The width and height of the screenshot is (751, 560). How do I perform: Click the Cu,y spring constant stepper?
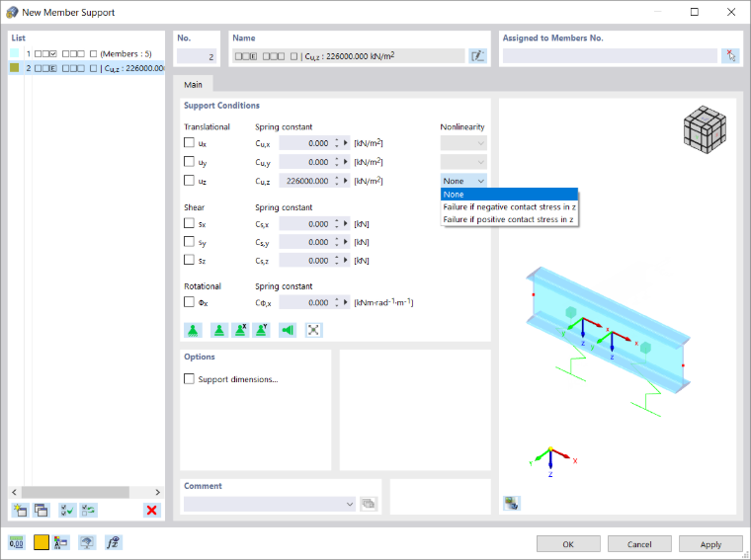pos(337,162)
